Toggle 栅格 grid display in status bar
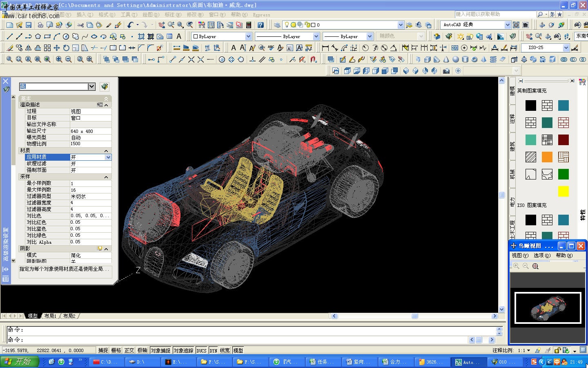Screen dimensions: 588x368 [x=116, y=350]
